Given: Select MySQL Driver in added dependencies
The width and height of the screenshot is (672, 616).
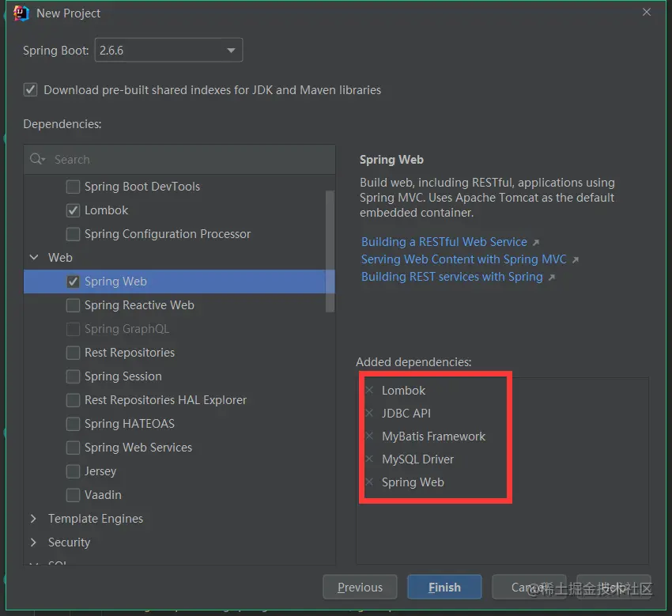Looking at the screenshot, I should pyautogui.click(x=418, y=459).
